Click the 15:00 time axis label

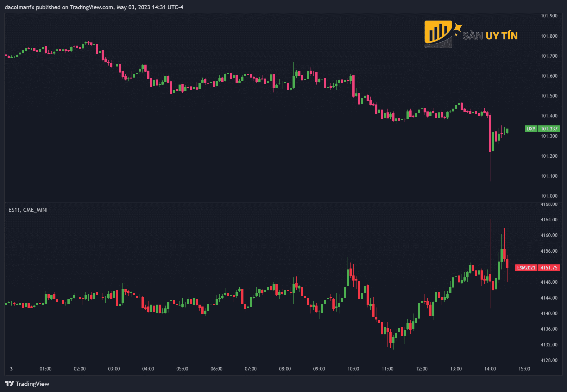click(524, 369)
